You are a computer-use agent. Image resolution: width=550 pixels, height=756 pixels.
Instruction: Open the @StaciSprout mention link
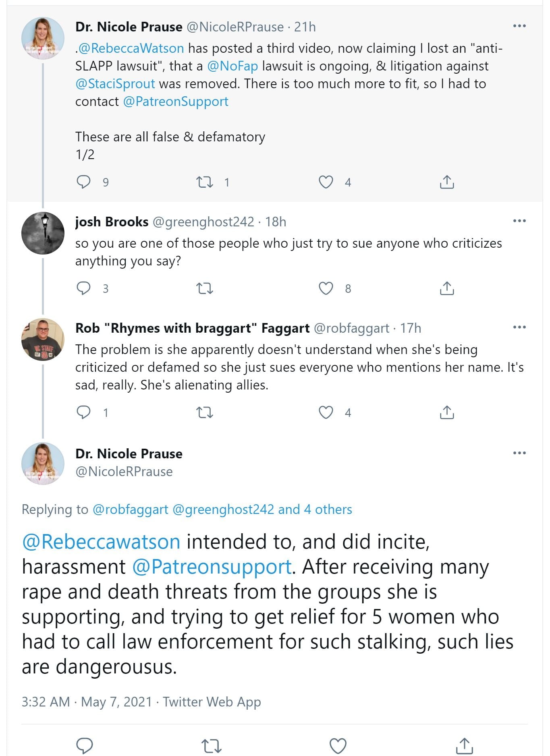[x=115, y=84]
